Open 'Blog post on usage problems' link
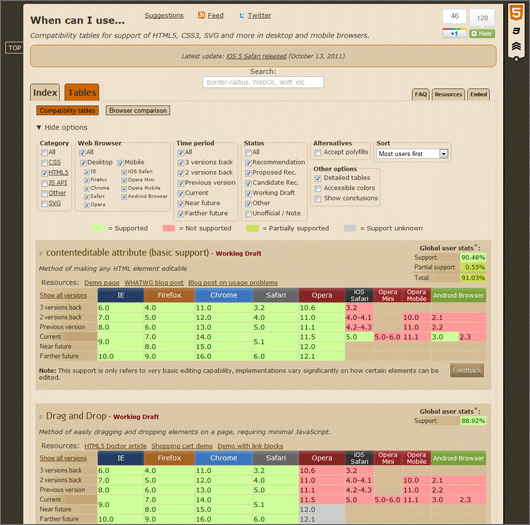The width and height of the screenshot is (530, 525). (233, 283)
